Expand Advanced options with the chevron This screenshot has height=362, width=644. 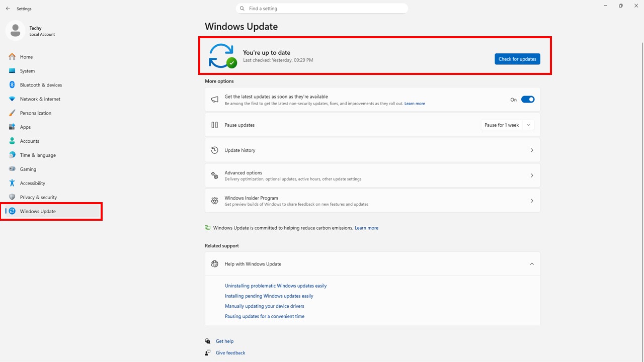(531, 175)
